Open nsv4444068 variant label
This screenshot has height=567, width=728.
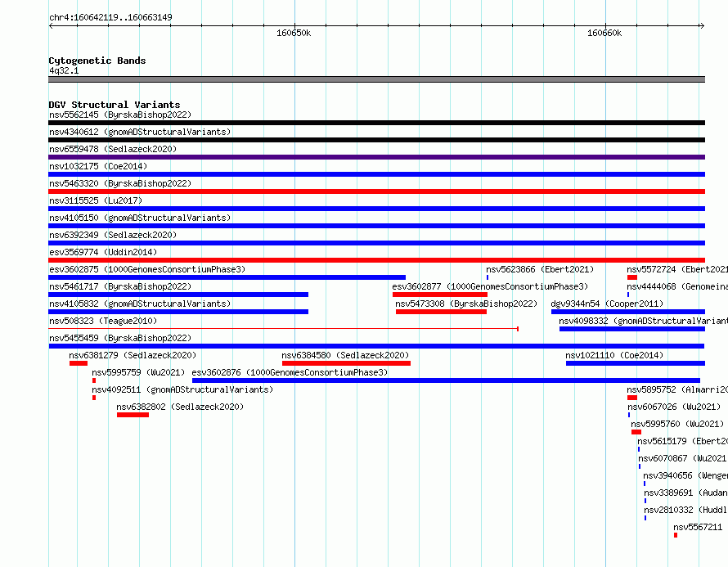677,286
